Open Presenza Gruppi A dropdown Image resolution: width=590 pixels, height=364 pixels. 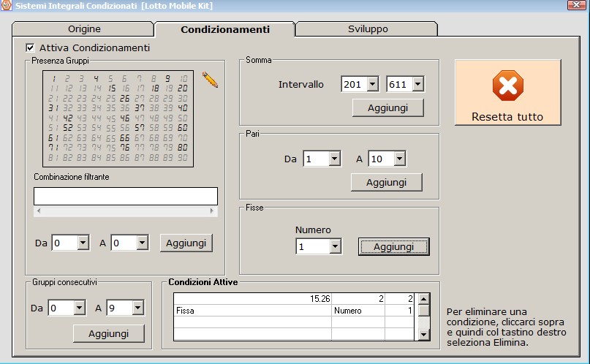142,243
